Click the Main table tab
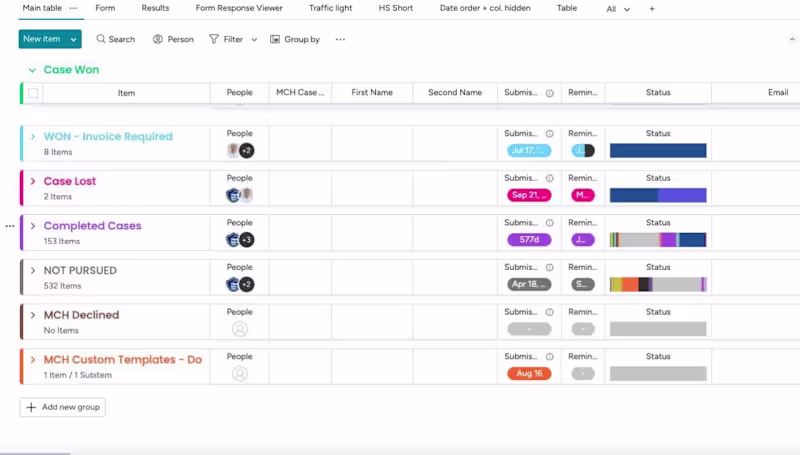The height and width of the screenshot is (455, 800). (x=42, y=8)
